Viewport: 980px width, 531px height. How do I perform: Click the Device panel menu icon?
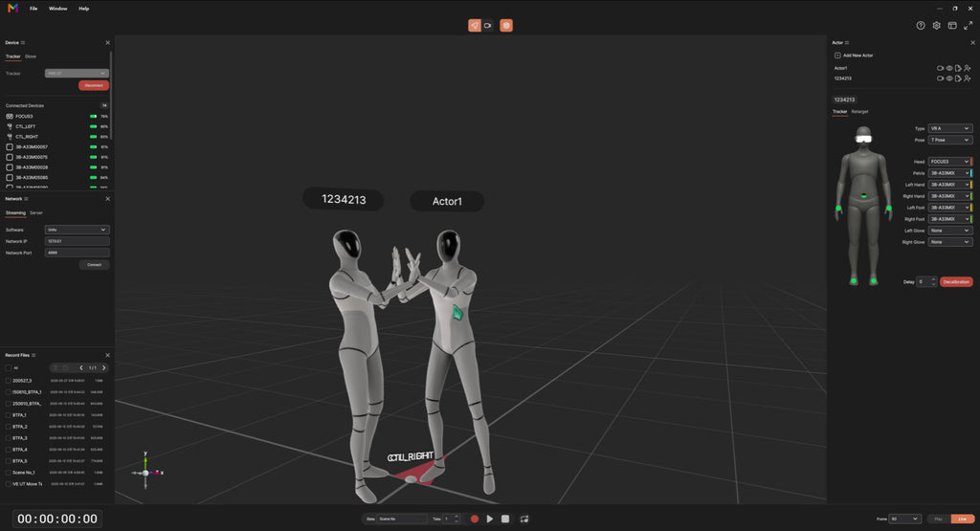[x=23, y=42]
